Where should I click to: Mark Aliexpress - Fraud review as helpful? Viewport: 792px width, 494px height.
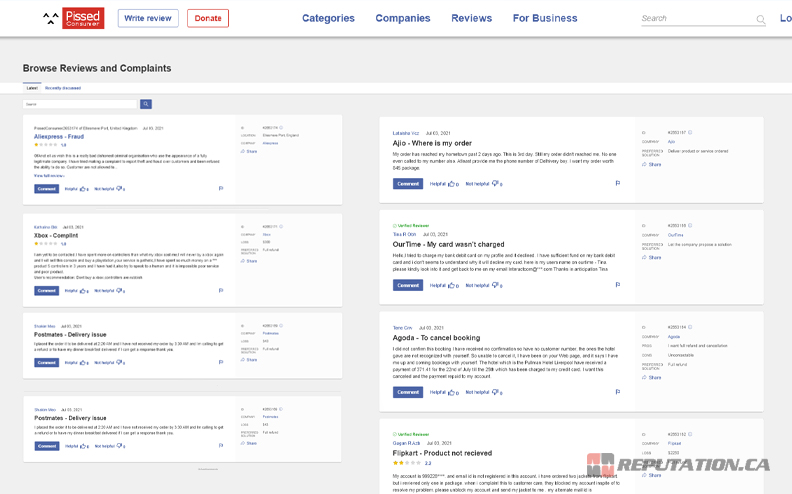pyautogui.click(x=77, y=189)
